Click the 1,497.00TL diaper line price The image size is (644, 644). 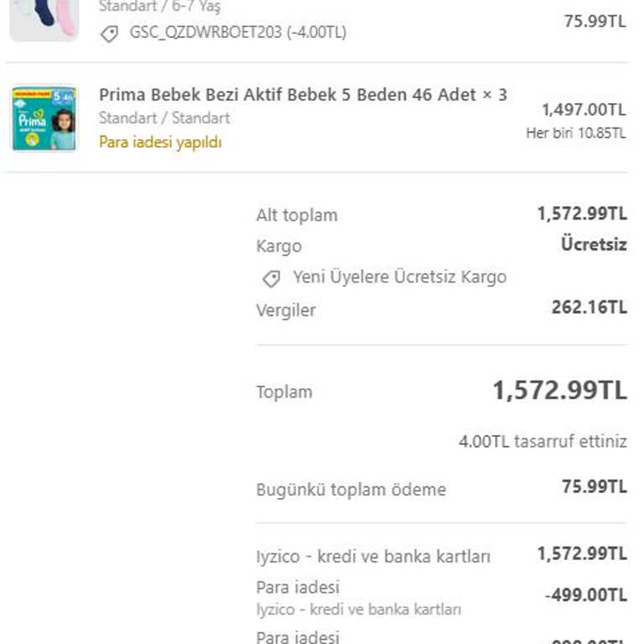coord(584,110)
